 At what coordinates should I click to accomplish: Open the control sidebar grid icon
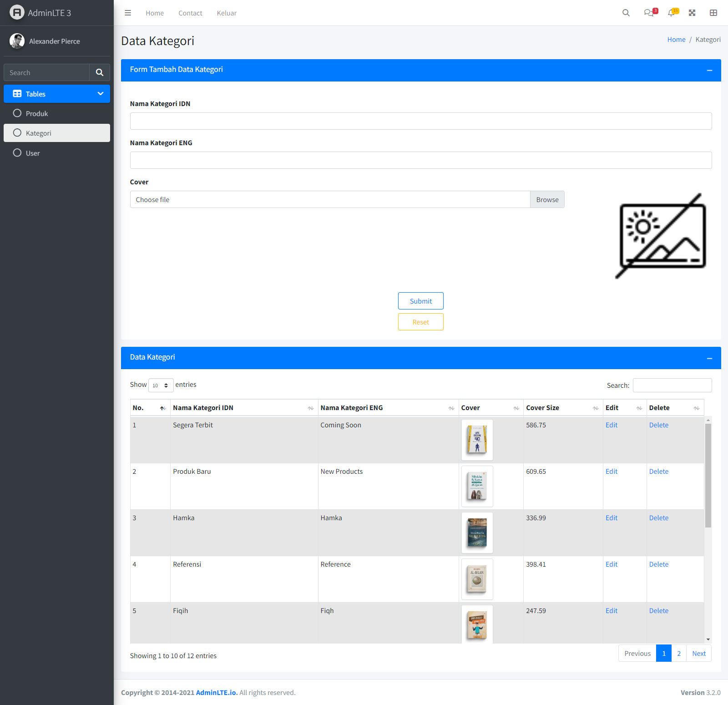coord(713,13)
